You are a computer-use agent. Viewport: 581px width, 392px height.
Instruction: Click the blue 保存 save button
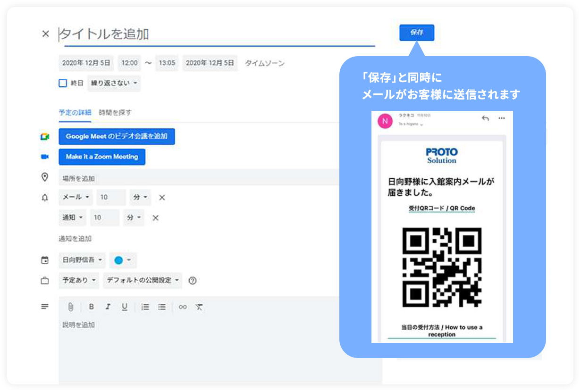pos(417,33)
